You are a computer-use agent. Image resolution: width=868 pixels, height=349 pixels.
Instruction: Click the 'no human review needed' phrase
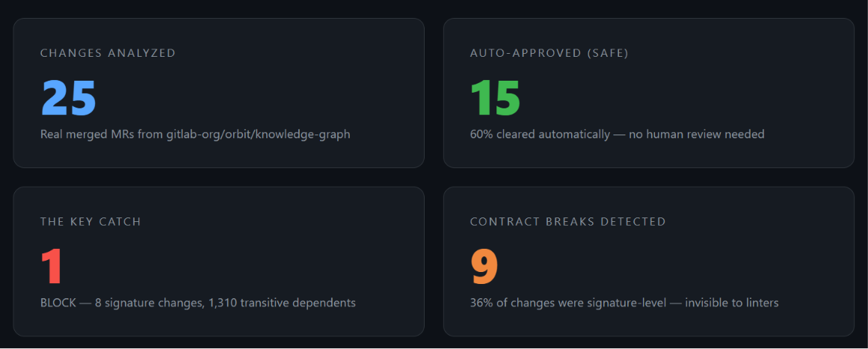697,135
